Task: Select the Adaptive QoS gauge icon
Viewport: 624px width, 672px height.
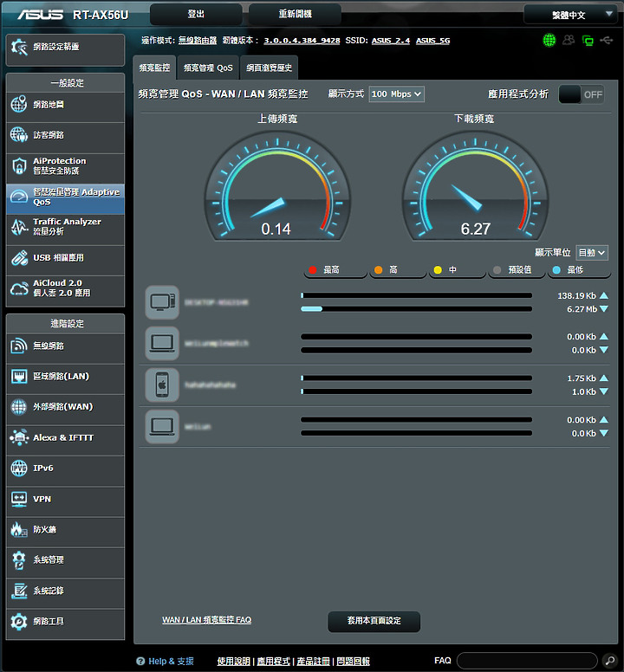Action: [19, 197]
